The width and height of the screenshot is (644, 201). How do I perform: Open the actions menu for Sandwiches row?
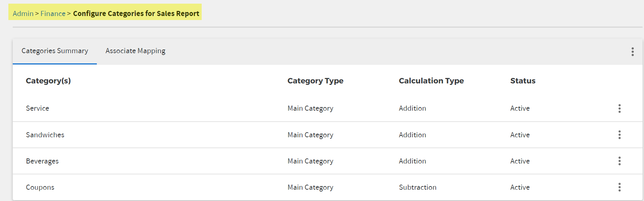coord(619,135)
